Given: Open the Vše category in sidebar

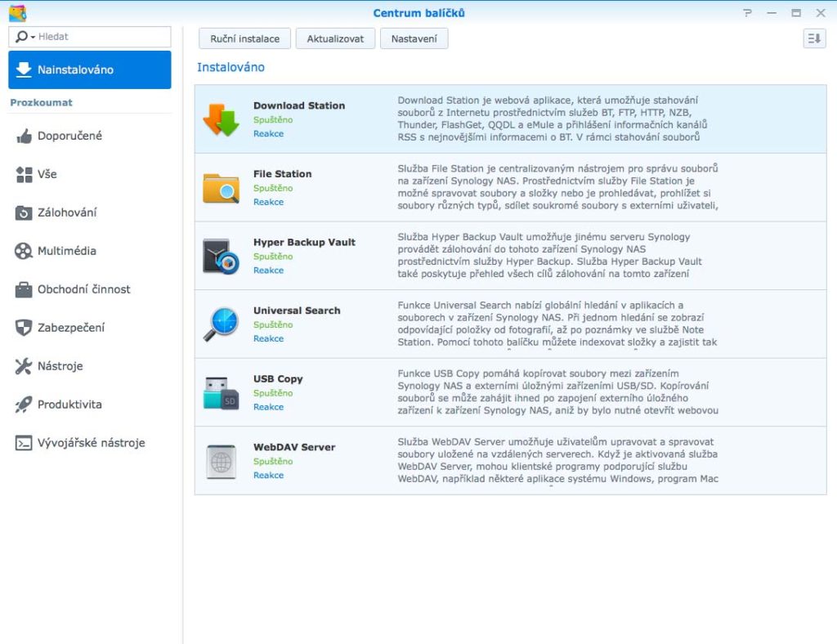Looking at the screenshot, I should (23, 174).
